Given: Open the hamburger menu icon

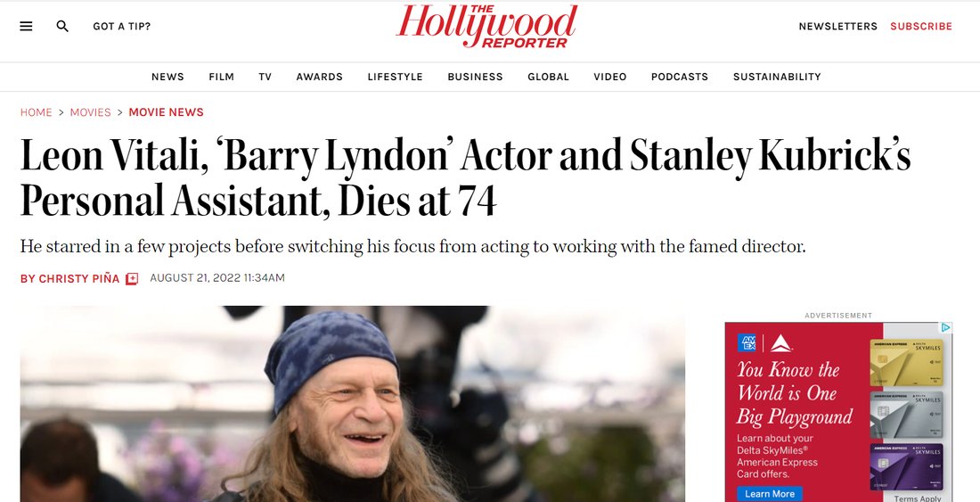Looking at the screenshot, I should (26, 26).
